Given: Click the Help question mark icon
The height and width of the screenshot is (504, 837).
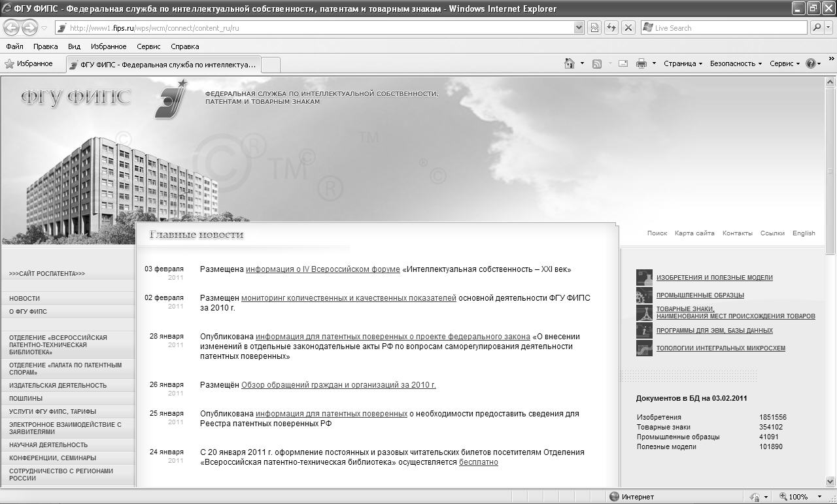Looking at the screenshot, I should (811, 63).
